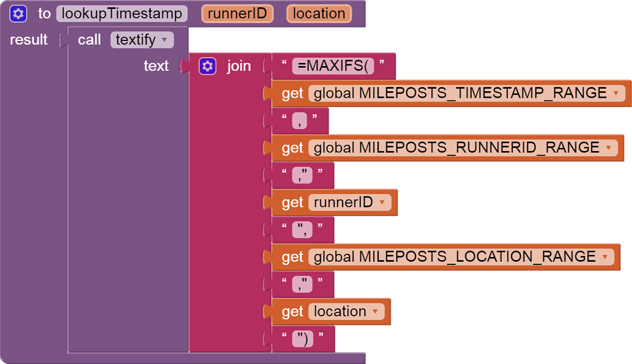Screen dimensions: 632x364
Task: Select the call textify block
Action: click(x=89, y=40)
